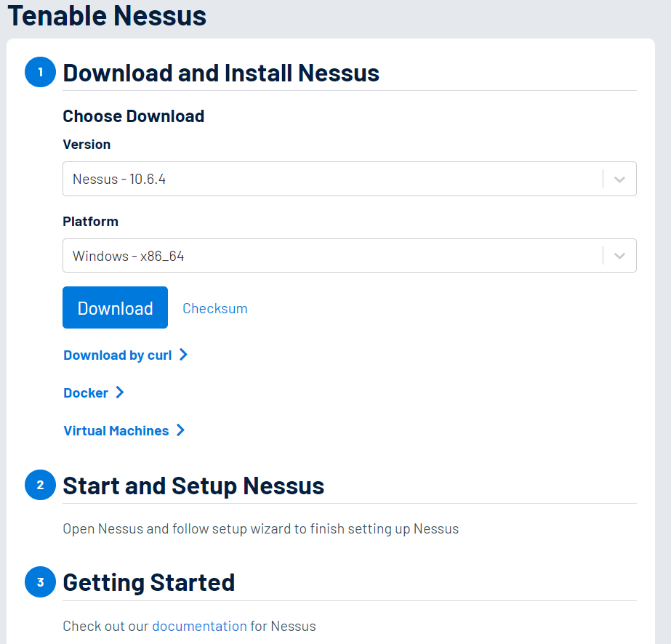Image resolution: width=671 pixels, height=644 pixels.
Task: Open the Version dropdown arrow
Action: 619,180
